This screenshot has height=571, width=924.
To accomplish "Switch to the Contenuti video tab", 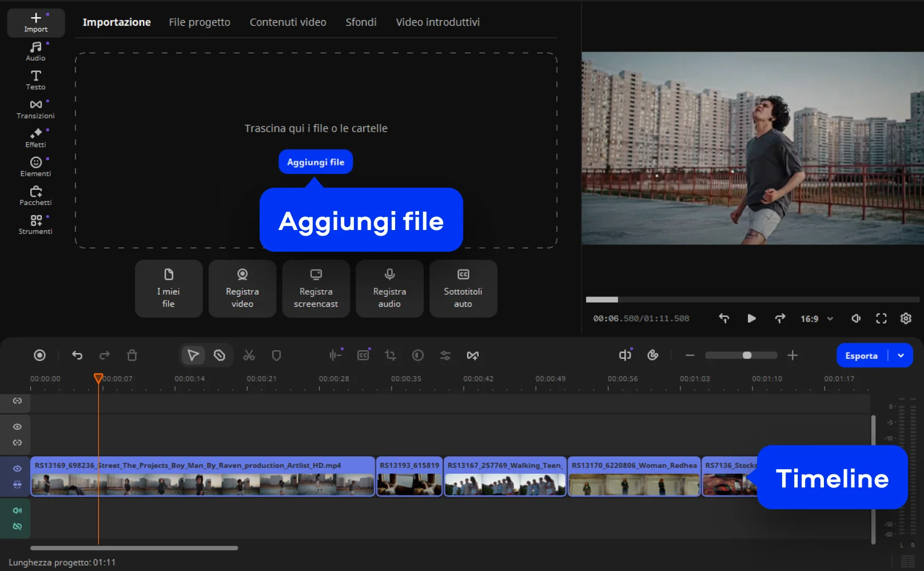I will tap(288, 22).
